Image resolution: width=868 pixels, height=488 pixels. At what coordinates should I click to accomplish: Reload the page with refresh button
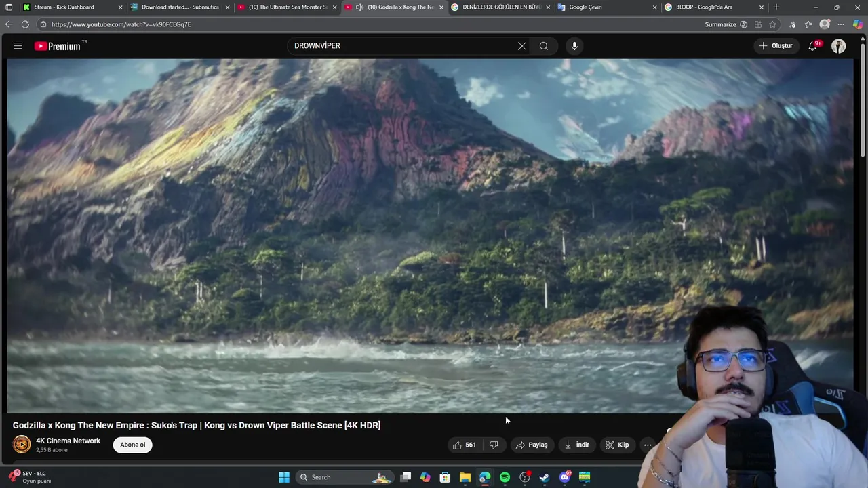[x=25, y=24]
